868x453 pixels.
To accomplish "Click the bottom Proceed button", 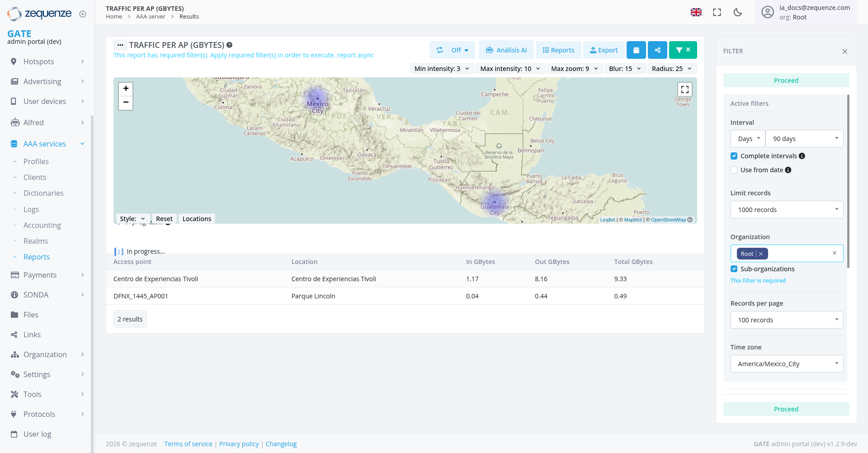I will [786, 409].
